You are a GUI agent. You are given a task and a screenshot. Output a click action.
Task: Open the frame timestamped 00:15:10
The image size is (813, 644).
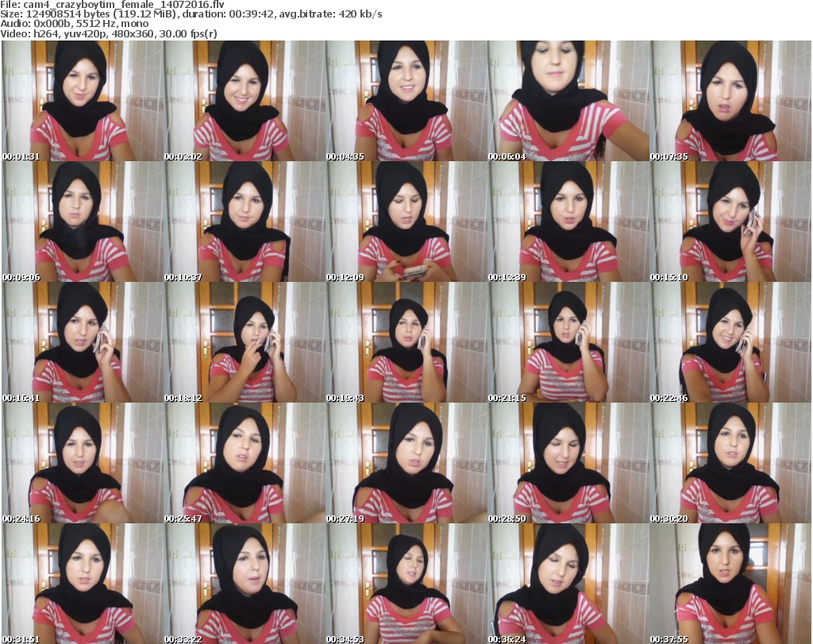click(x=730, y=222)
